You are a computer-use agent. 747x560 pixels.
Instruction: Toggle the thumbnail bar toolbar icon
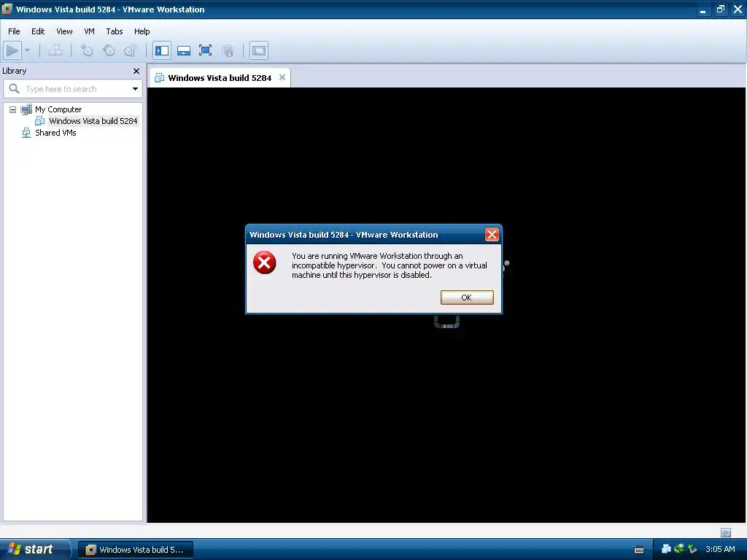pyautogui.click(x=184, y=50)
